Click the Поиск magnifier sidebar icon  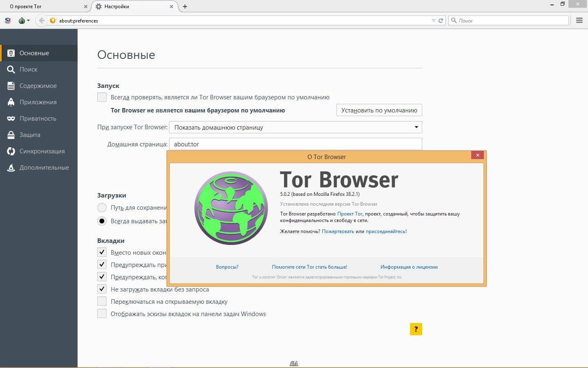click(x=11, y=70)
